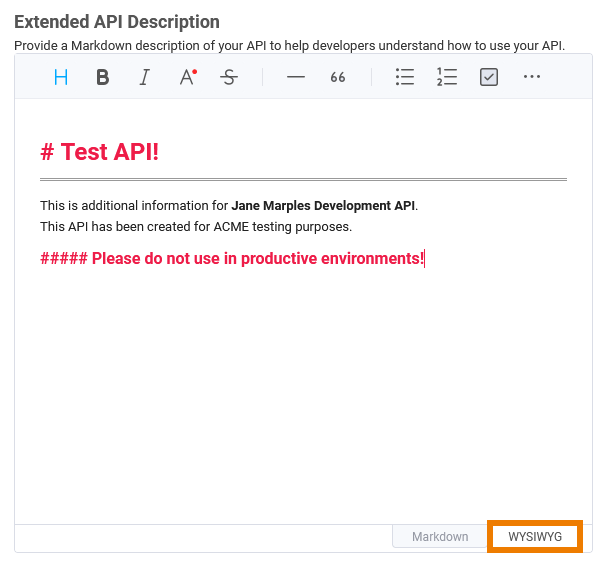Click the 'Please do not use' warning line
Screen dimensions: 608x568
point(232,259)
